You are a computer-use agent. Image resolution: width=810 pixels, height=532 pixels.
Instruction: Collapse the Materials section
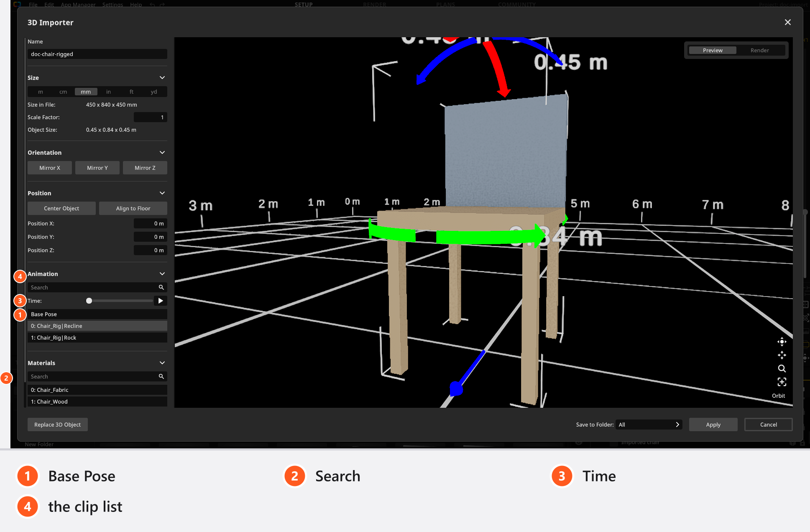pyautogui.click(x=162, y=363)
